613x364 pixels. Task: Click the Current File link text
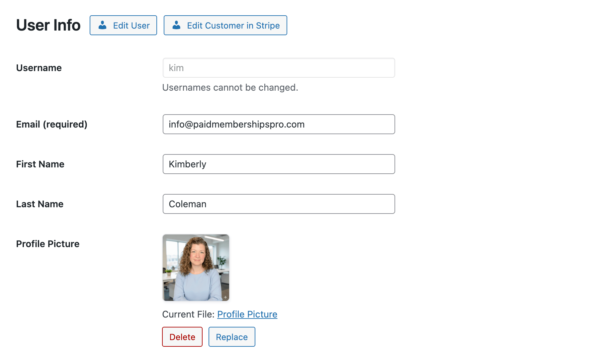(x=188, y=314)
